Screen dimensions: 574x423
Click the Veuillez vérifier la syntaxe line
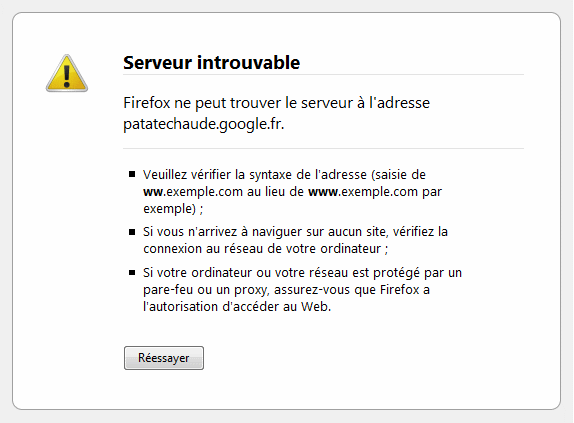(284, 175)
